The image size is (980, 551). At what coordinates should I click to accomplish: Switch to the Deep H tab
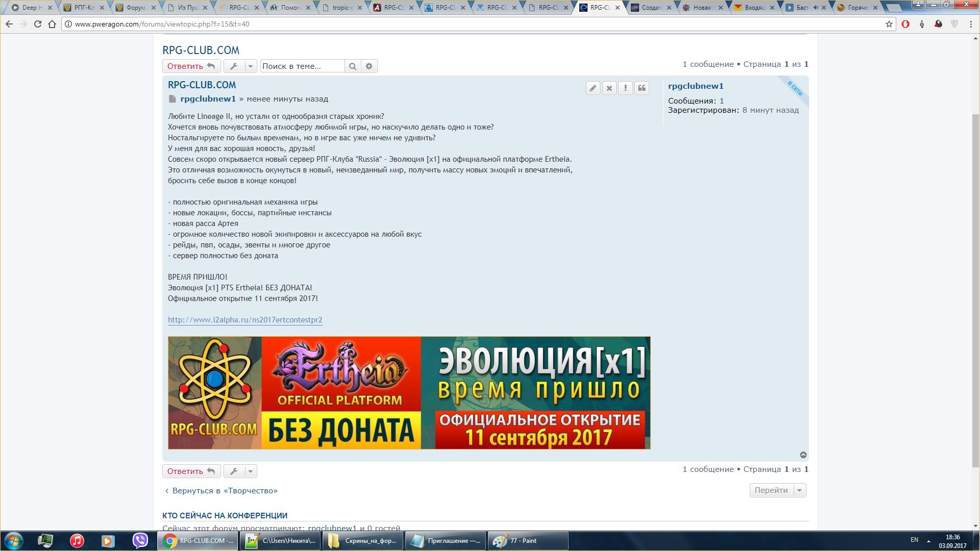point(31,8)
